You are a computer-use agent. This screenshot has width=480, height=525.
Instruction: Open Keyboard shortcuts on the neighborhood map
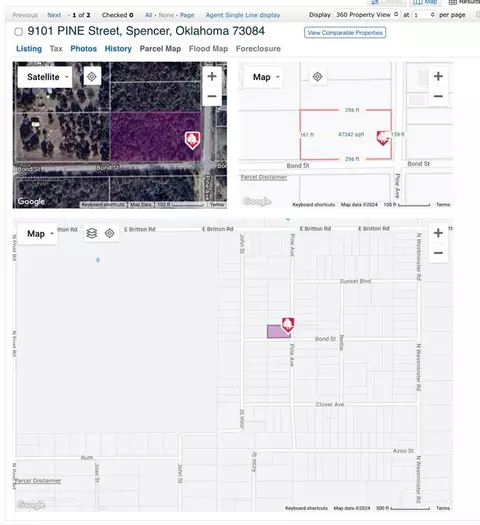click(x=306, y=508)
